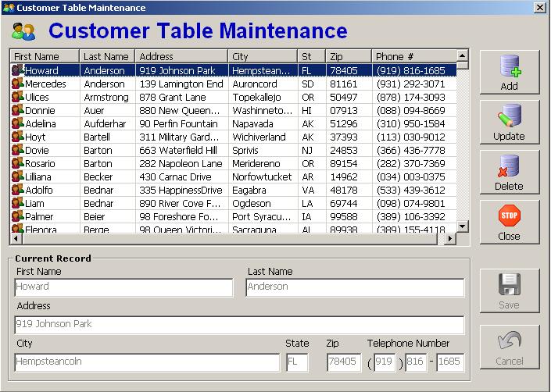
Task: Close the Customer Table Maintenance window with X
Action: point(540,7)
